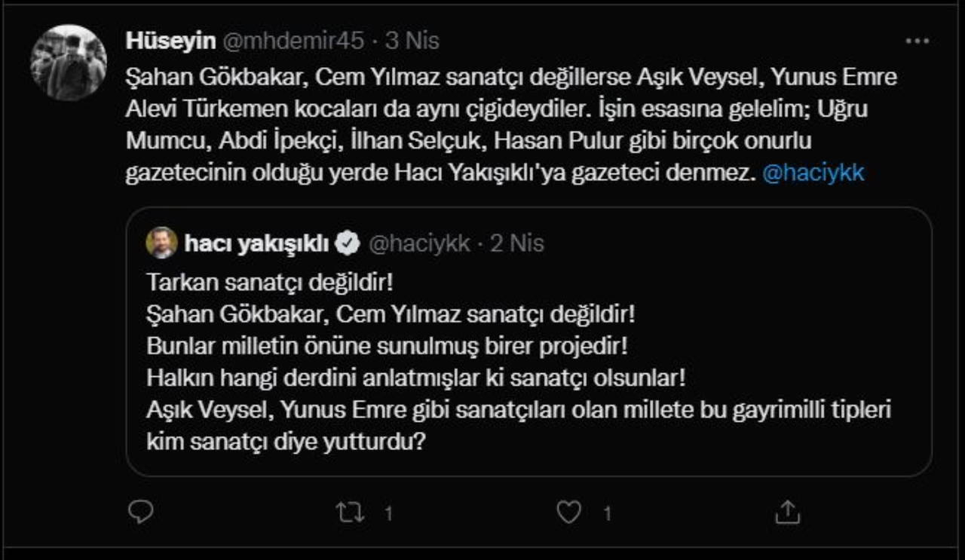Retweet using the retweet arrows icon
This screenshot has width=965, height=560.
coord(350,513)
